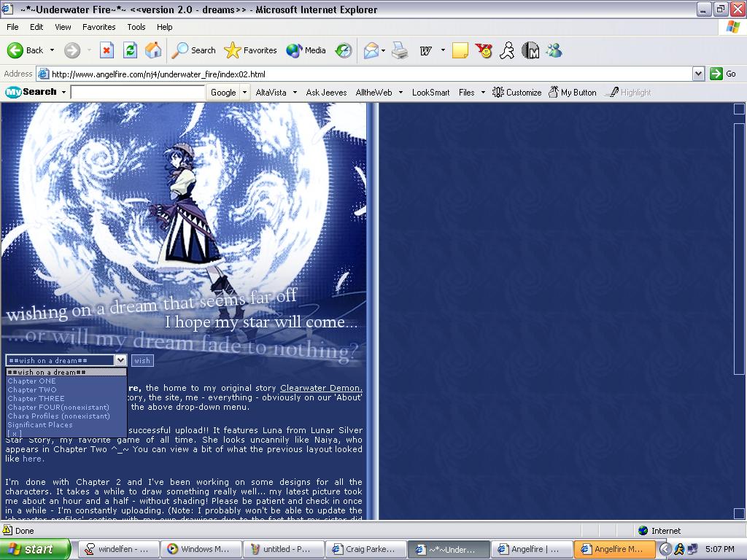Open the Search pane
Viewport: 747px width, 560px height.
pos(193,50)
